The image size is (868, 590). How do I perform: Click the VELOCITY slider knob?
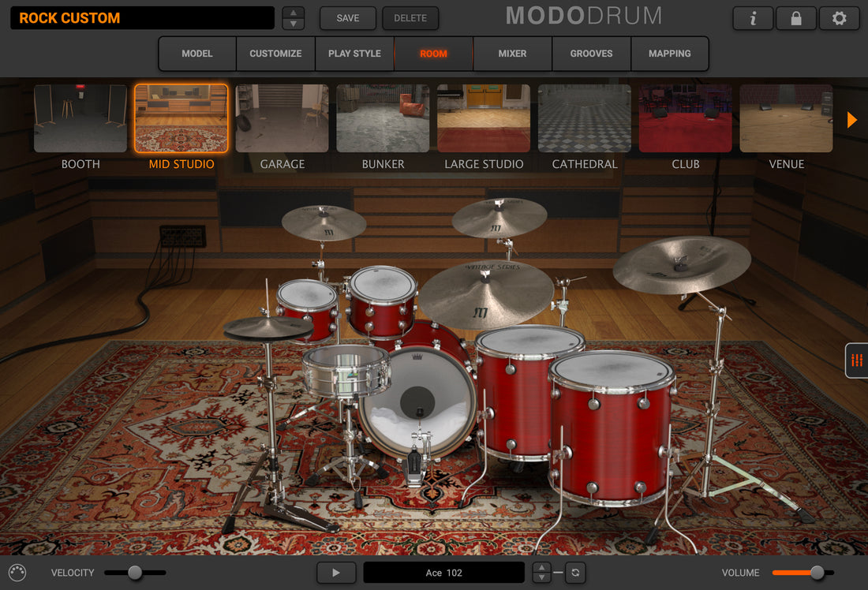134,573
